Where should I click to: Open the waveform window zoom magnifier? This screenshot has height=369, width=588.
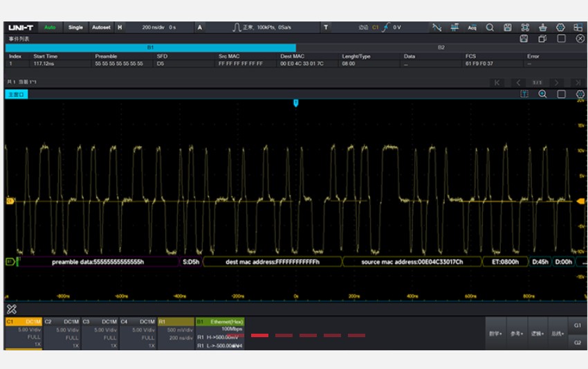click(x=542, y=93)
